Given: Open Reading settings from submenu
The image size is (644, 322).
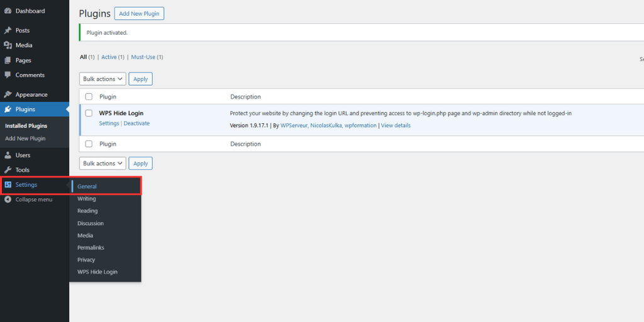Looking at the screenshot, I should [x=87, y=211].
